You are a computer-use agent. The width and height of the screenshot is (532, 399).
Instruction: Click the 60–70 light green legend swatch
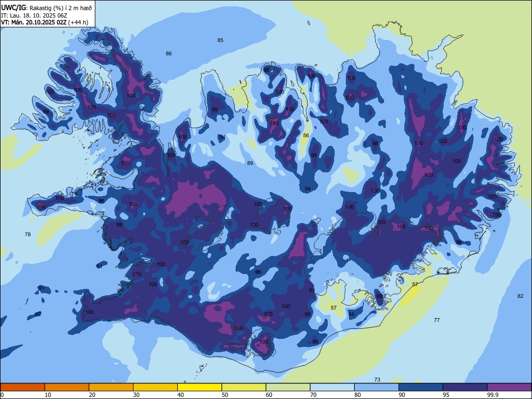288,387
